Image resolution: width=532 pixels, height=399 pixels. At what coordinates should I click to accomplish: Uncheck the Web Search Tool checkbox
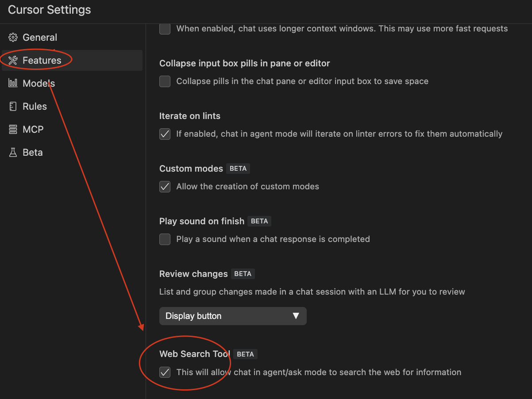click(x=165, y=372)
